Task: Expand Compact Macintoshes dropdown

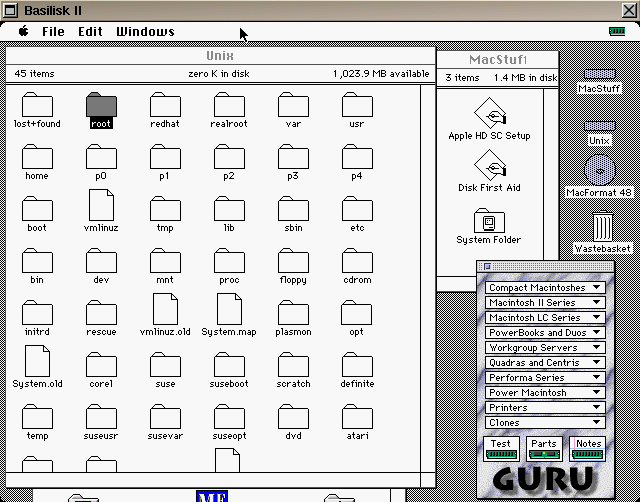Action: coord(545,287)
